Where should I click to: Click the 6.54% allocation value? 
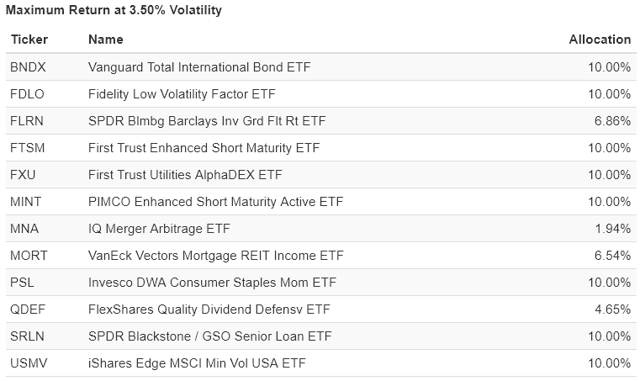(612, 256)
